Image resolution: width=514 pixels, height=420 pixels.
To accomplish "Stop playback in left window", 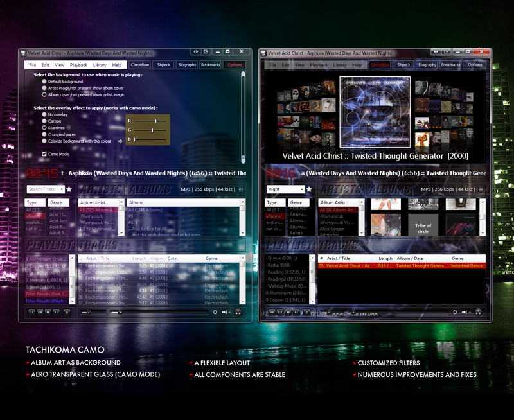I will [48, 312].
